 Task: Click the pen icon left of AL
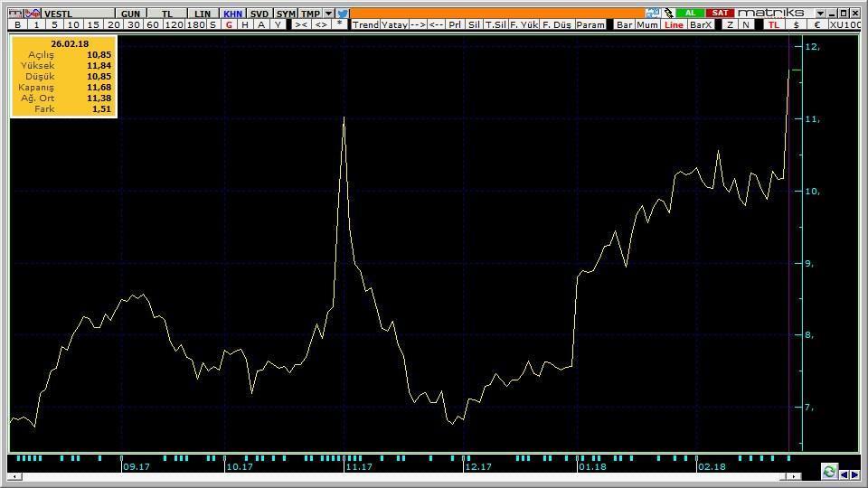[668, 14]
